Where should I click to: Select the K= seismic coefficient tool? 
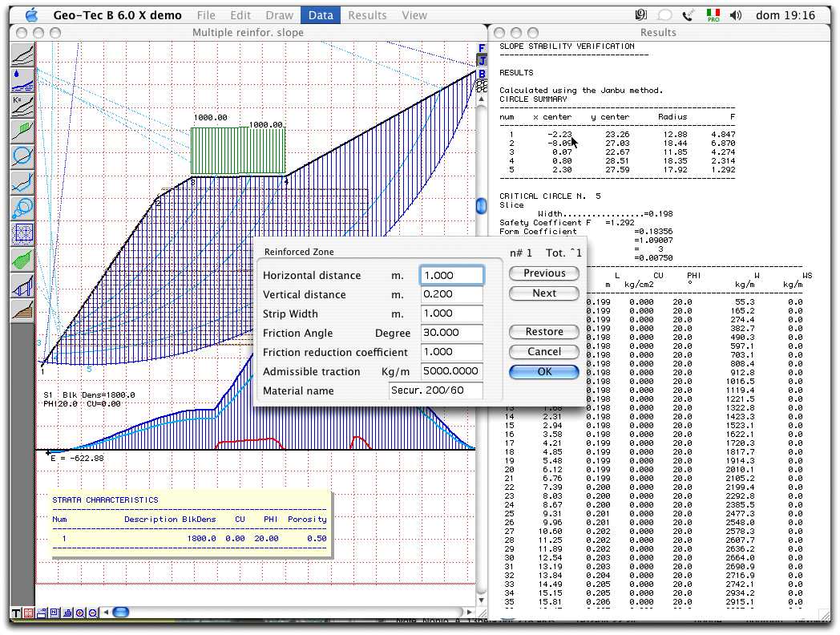[22, 107]
